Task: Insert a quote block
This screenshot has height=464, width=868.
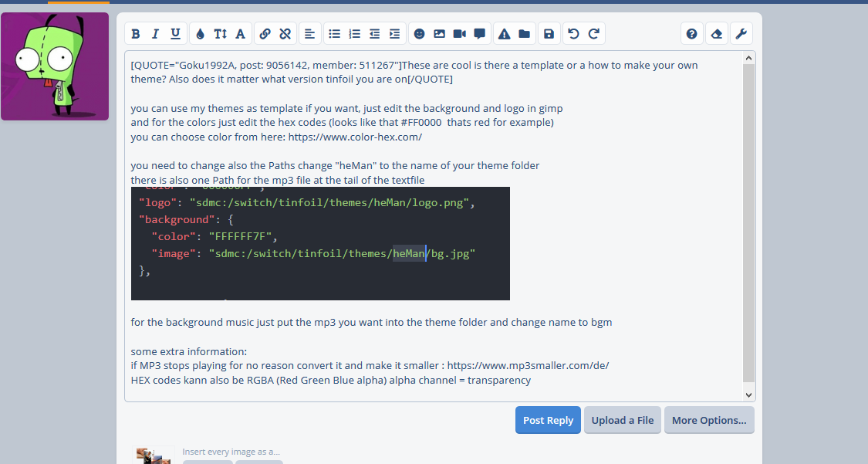Action: click(479, 34)
